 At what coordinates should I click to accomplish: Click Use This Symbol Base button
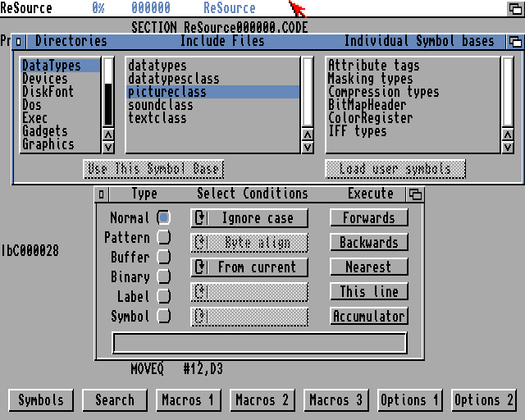click(x=153, y=169)
